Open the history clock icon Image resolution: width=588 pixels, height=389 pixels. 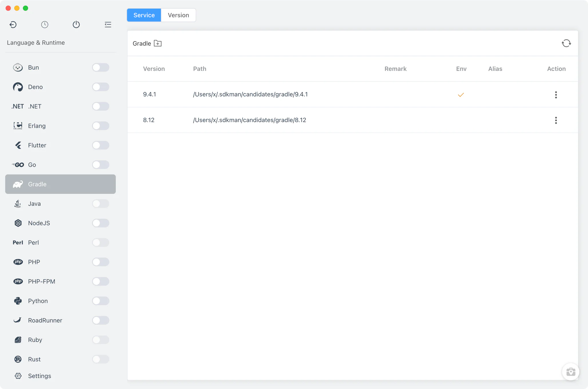[45, 24]
